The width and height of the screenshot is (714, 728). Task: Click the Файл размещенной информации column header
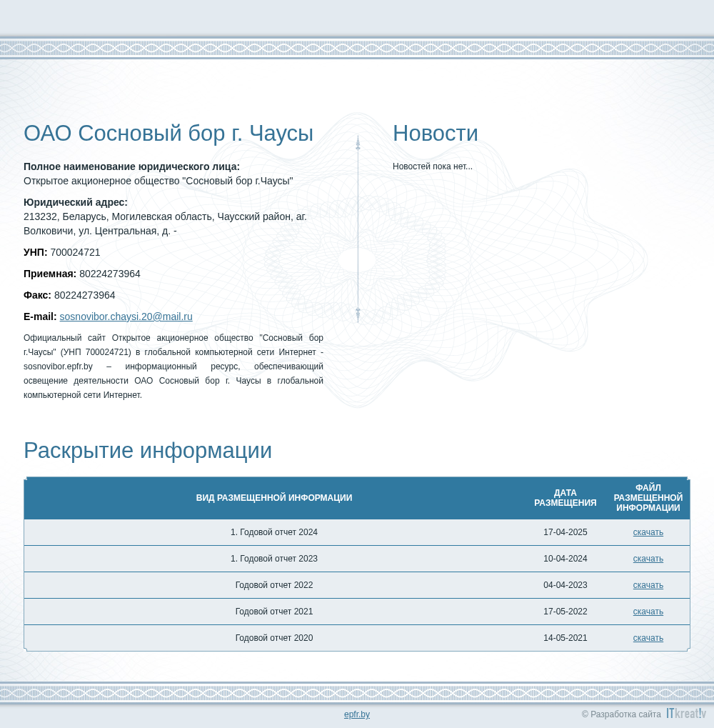[648, 498]
